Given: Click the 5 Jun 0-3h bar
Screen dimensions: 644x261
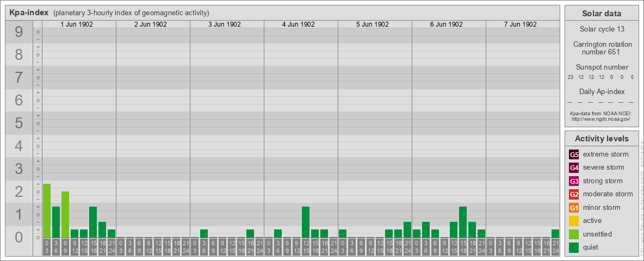Looking at the screenshot, I should [343, 233].
